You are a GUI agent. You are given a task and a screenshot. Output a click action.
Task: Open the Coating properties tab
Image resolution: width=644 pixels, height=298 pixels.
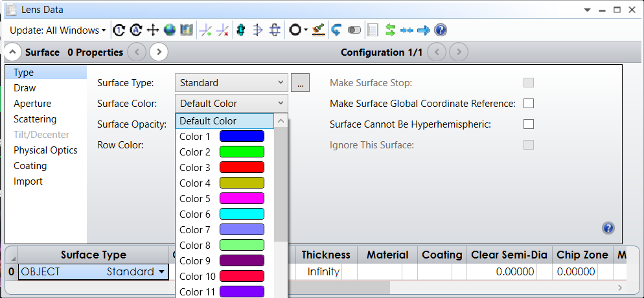click(30, 166)
